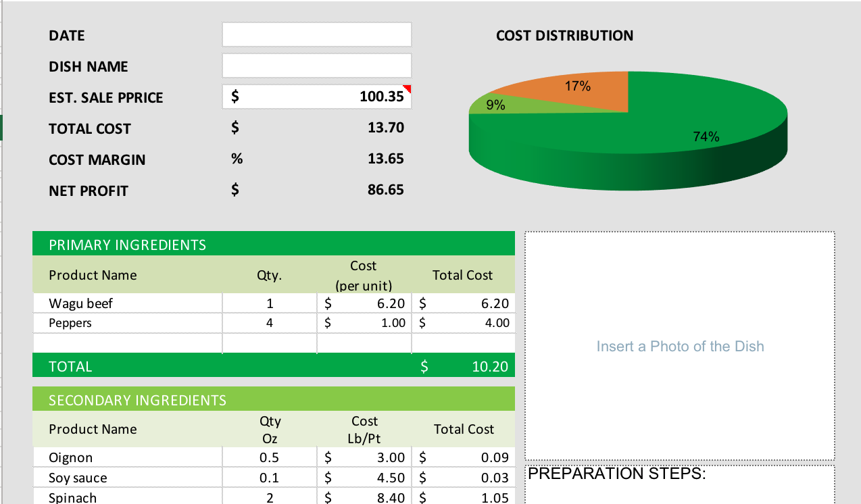Click the Insert a Photo of the Dish placeholder
Screen dimensions: 861x504
680,346
